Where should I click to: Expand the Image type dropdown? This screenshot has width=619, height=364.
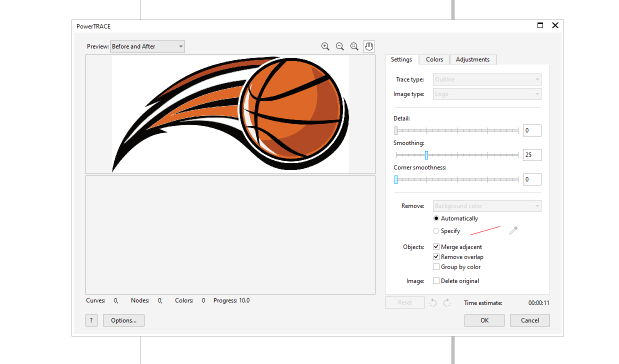point(486,94)
